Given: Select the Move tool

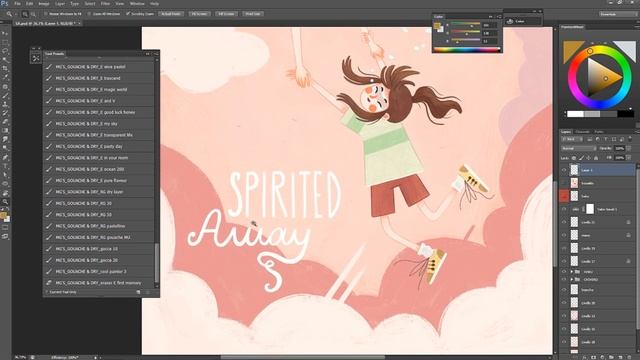Looking at the screenshot, I should (5, 33).
